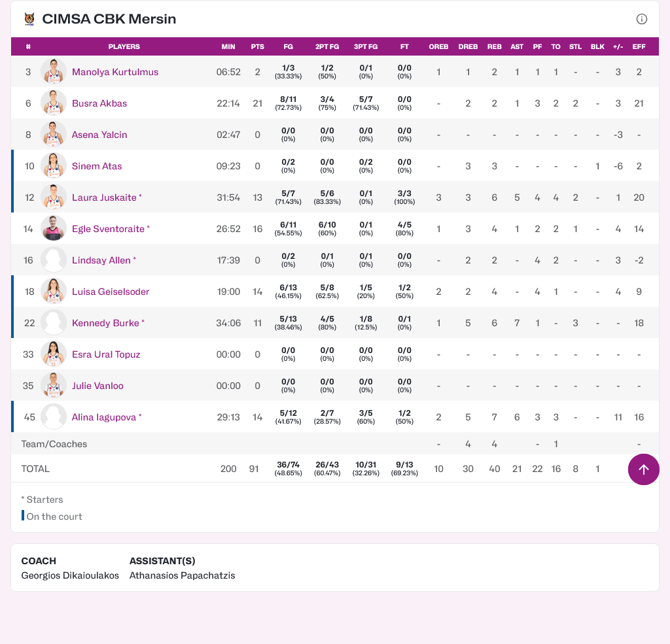Click Esra Ural Topuz's headshot
This screenshot has width=670, height=644.
(x=54, y=354)
